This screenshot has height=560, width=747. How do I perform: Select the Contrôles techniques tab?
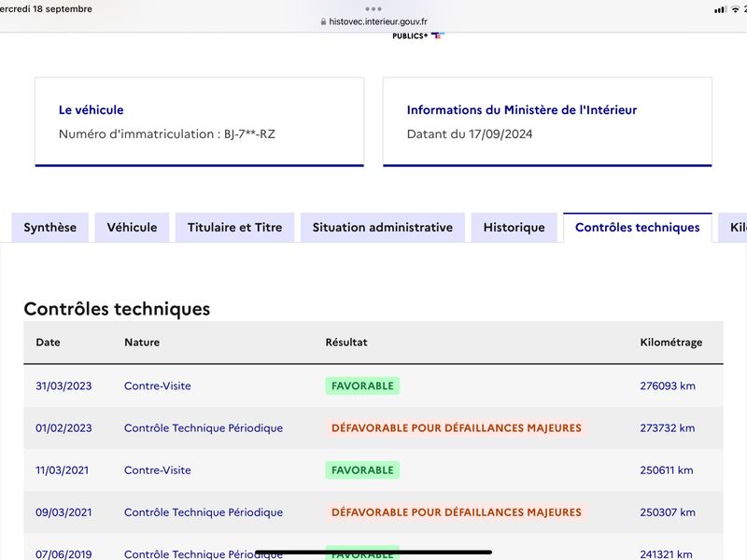point(638,228)
